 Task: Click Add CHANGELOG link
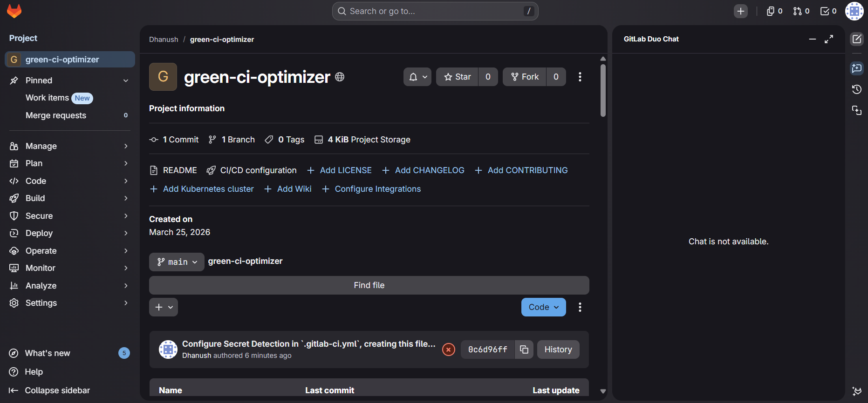(423, 170)
